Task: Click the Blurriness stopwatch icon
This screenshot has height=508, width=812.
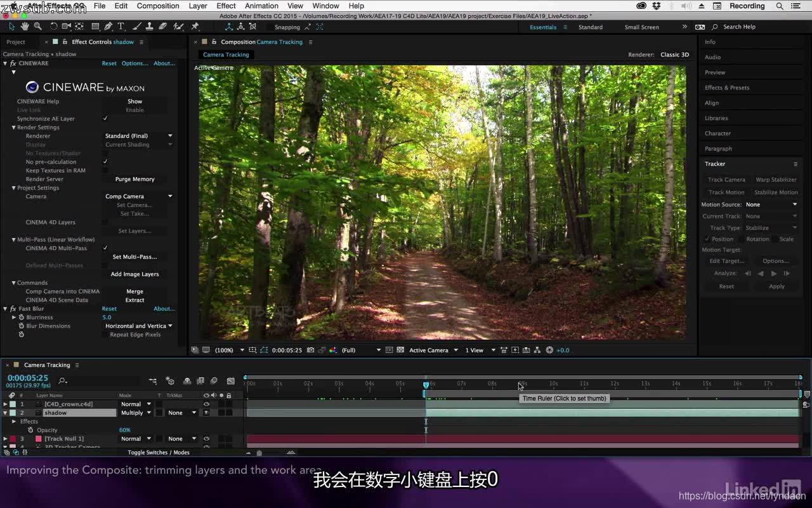Action: (x=22, y=317)
